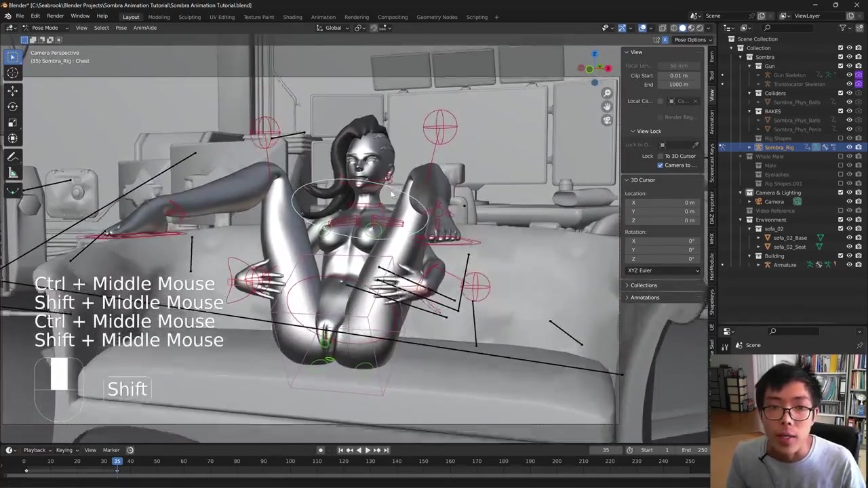Select the Scale tool in the toolbar
Image resolution: width=868 pixels, height=488 pixels.
click(12, 123)
